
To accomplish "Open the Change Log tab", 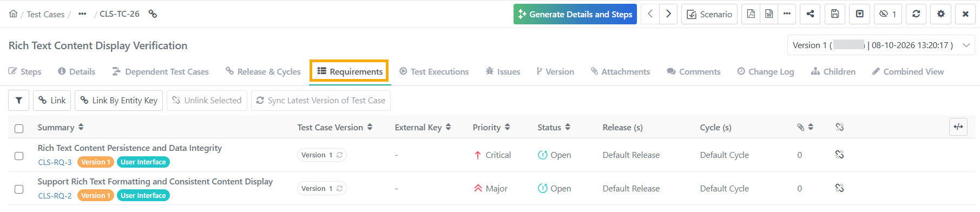I will pyautogui.click(x=766, y=71).
